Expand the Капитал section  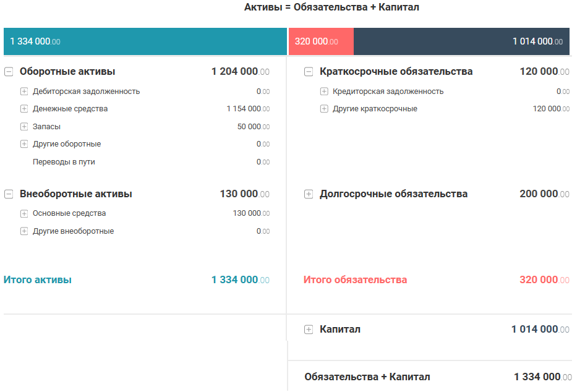(x=309, y=330)
